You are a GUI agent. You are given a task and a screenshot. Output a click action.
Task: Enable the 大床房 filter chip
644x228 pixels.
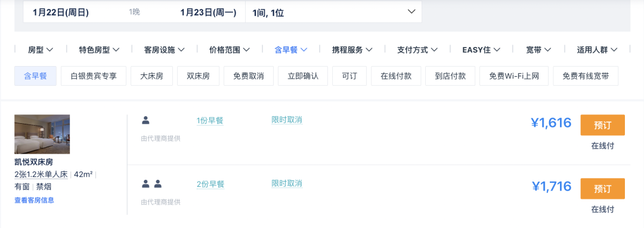point(151,76)
